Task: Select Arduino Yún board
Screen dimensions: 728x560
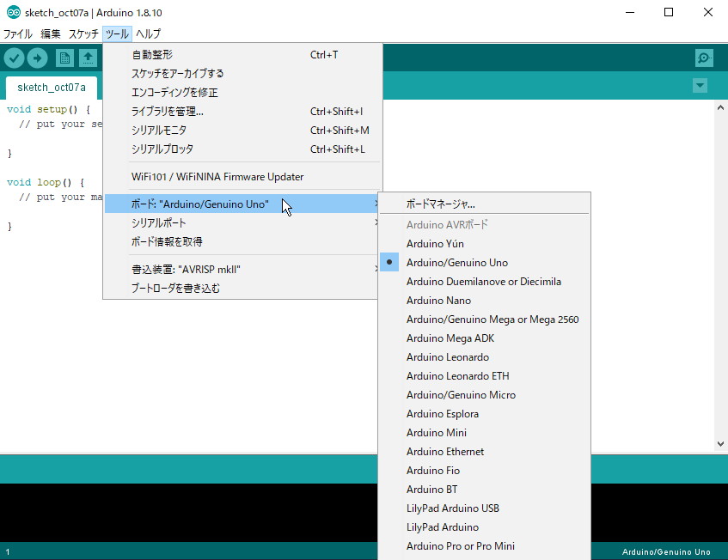Action: pyautogui.click(x=485, y=244)
